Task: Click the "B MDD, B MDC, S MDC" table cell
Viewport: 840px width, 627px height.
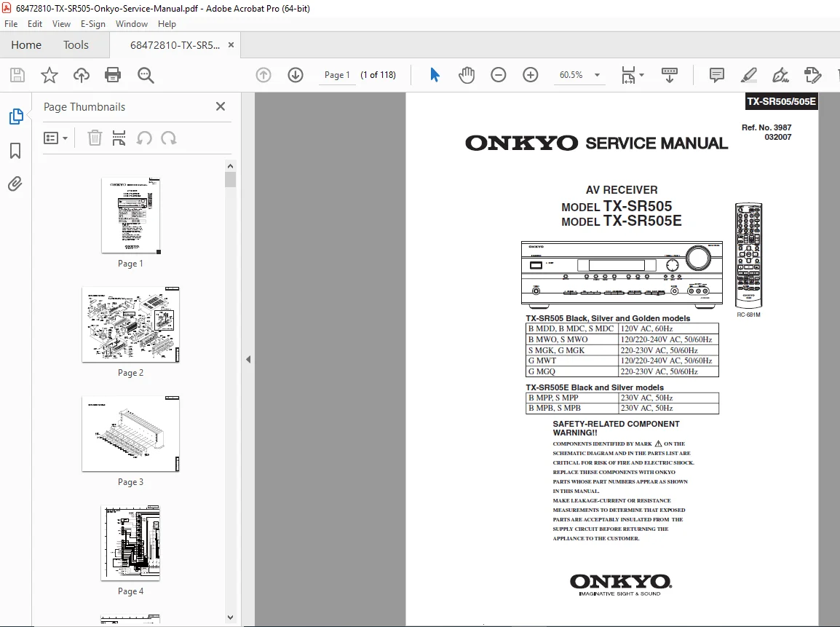Action: coord(571,328)
